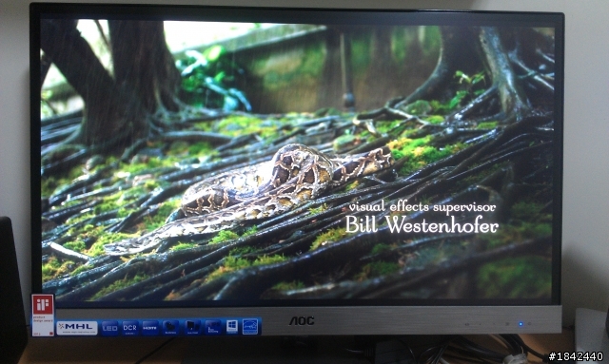Click the blue badge left of the bar-rating badge
The image size is (609, 364).
192,328
